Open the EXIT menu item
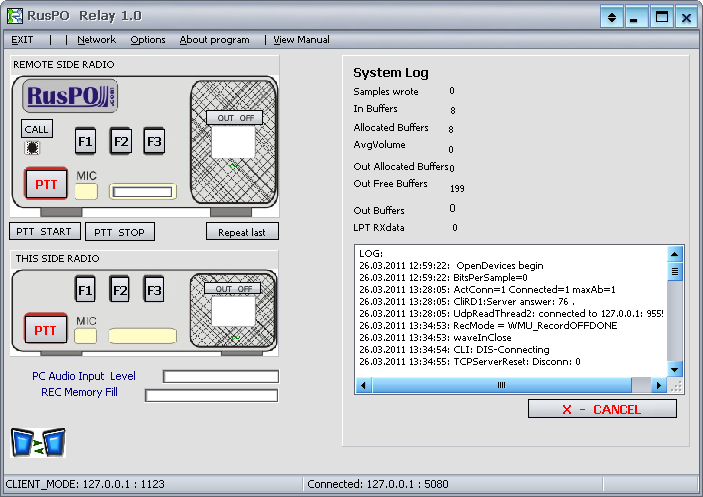The width and height of the screenshot is (703, 497). (22, 39)
